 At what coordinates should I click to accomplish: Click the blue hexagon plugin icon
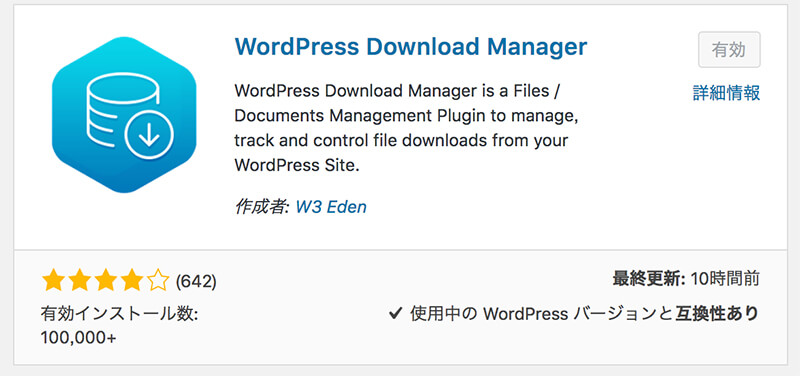(124, 114)
